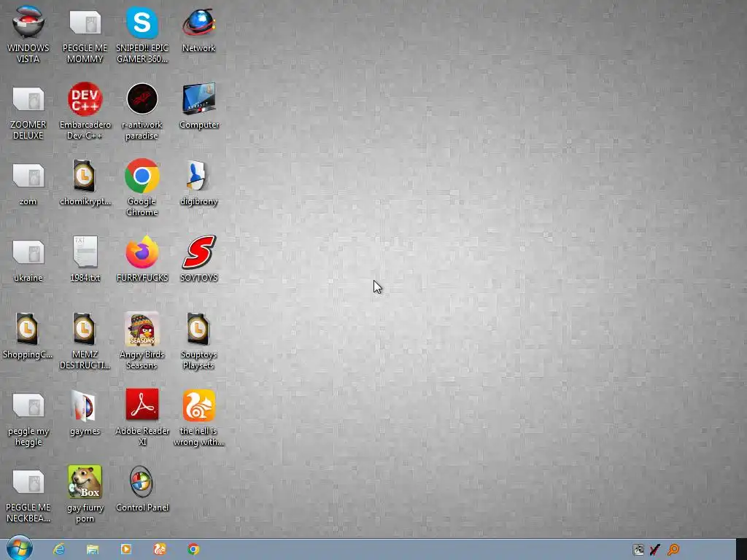Launch UC Browser from the taskbar

pyautogui.click(x=160, y=550)
